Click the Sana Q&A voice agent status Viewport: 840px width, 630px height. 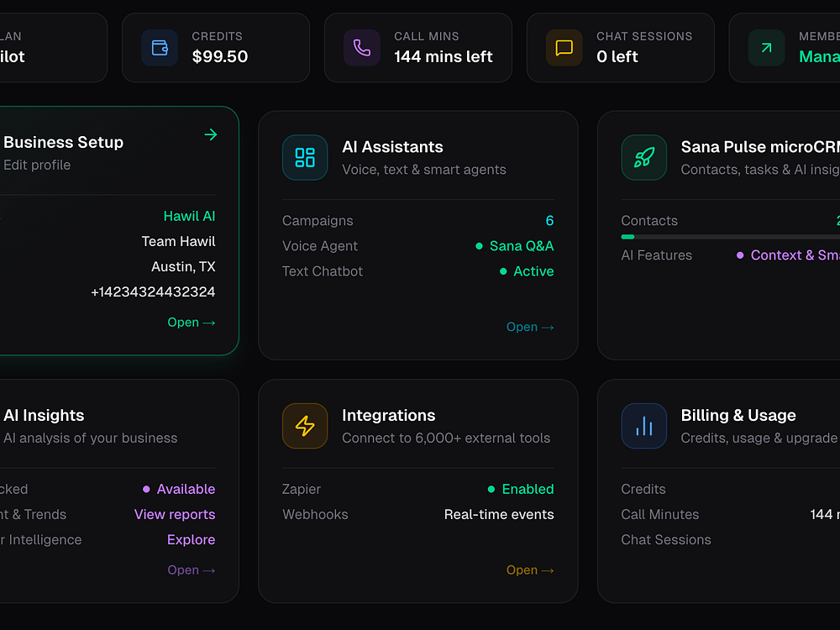(x=521, y=246)
